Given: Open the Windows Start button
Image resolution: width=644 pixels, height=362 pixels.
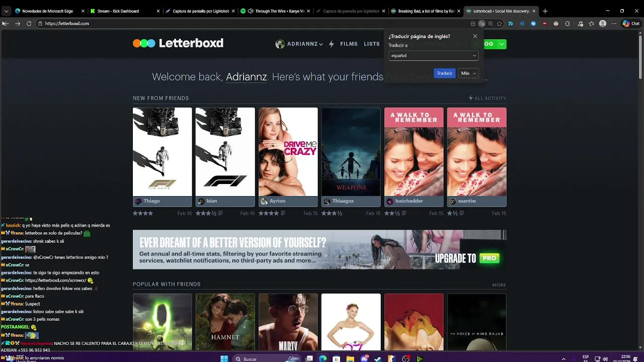Looking at the screenshot, I should [x=224, y=359].
